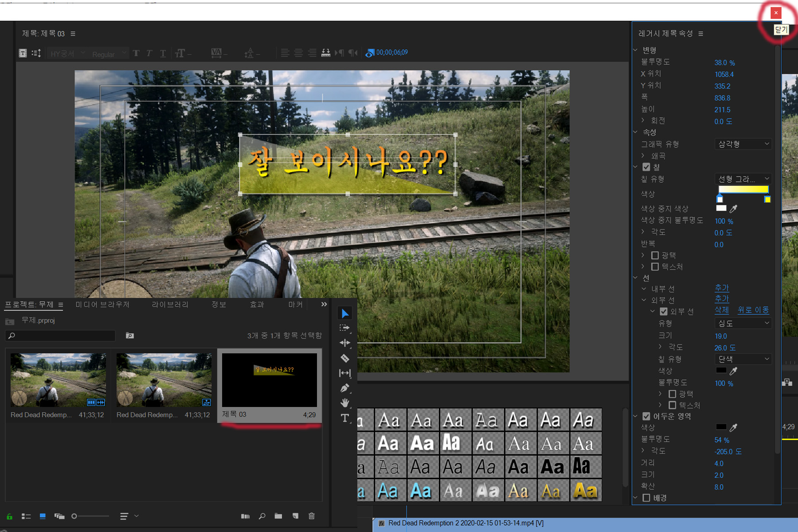Toggle show background video eye icon

click(369, 53)
